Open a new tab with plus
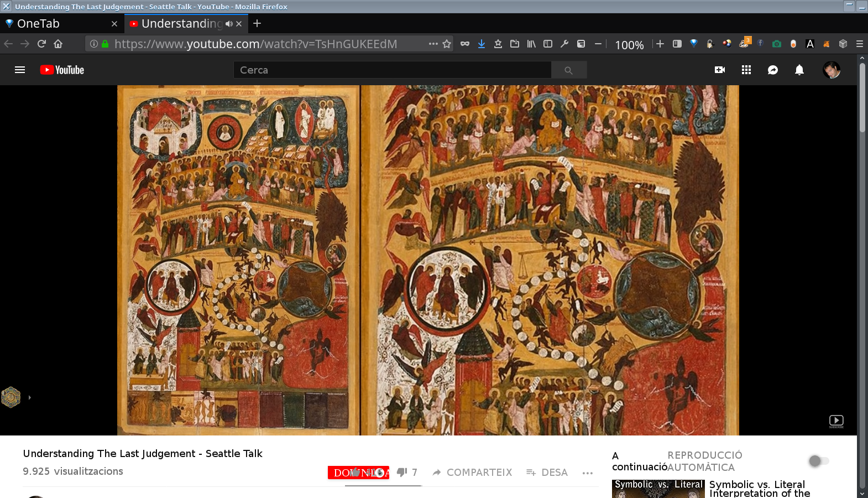 (x=257, y=23)
